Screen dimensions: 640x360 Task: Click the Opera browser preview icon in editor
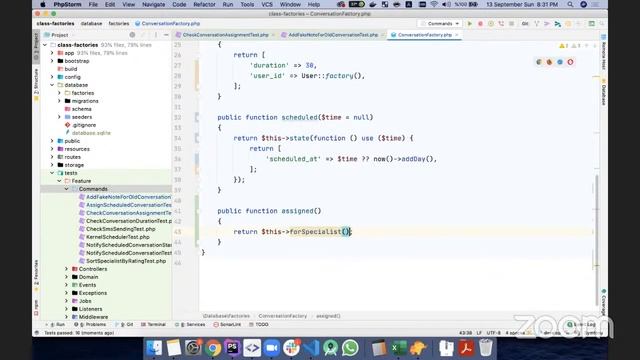click(x=570, y=62)
